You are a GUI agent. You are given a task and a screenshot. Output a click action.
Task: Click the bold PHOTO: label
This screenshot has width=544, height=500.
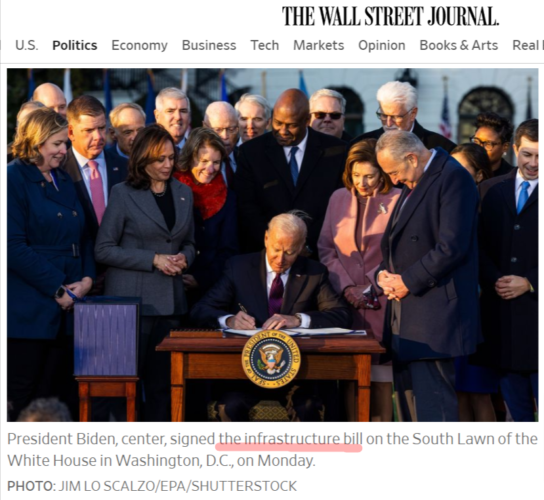(x=32, y=486)
